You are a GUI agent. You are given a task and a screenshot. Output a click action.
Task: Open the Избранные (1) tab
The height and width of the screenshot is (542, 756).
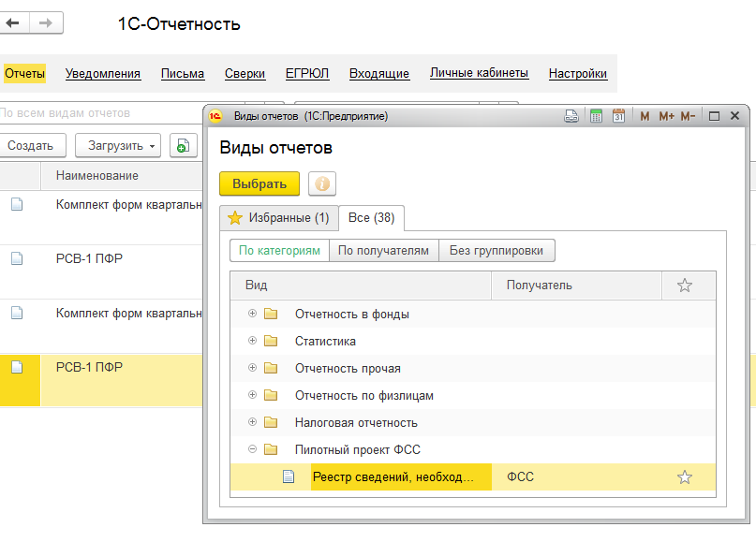click(x=279, y=218)
